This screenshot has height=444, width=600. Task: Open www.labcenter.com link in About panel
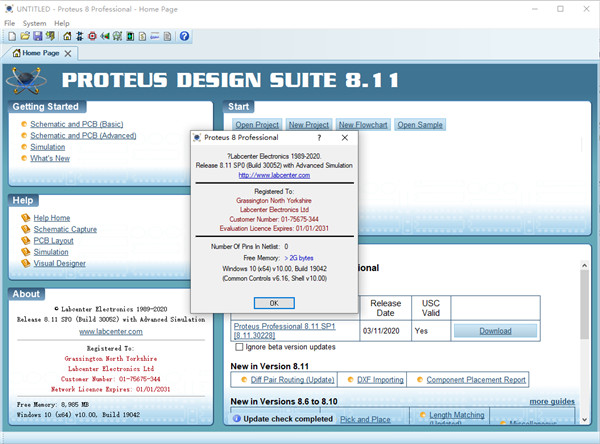tap(111, 332)
